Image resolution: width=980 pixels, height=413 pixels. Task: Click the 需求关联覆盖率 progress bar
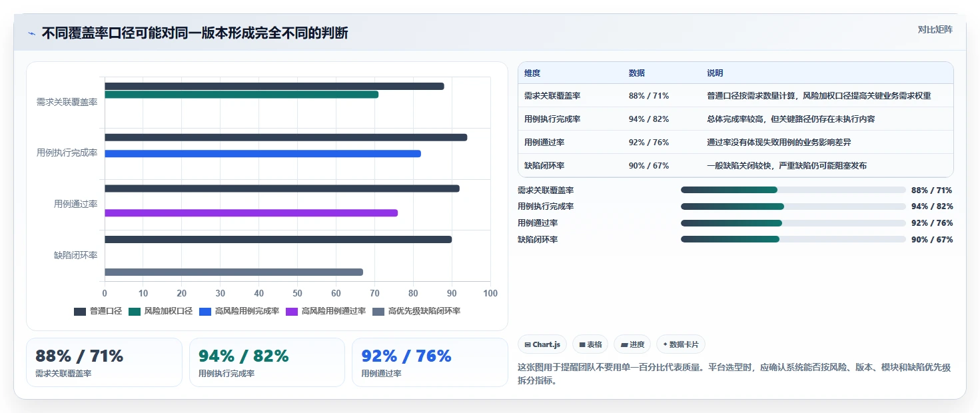tap(793, 190)
